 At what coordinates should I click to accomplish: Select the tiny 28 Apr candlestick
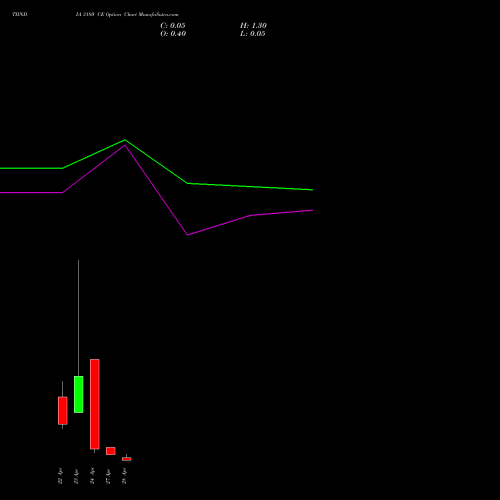click(x=127, y=459)
